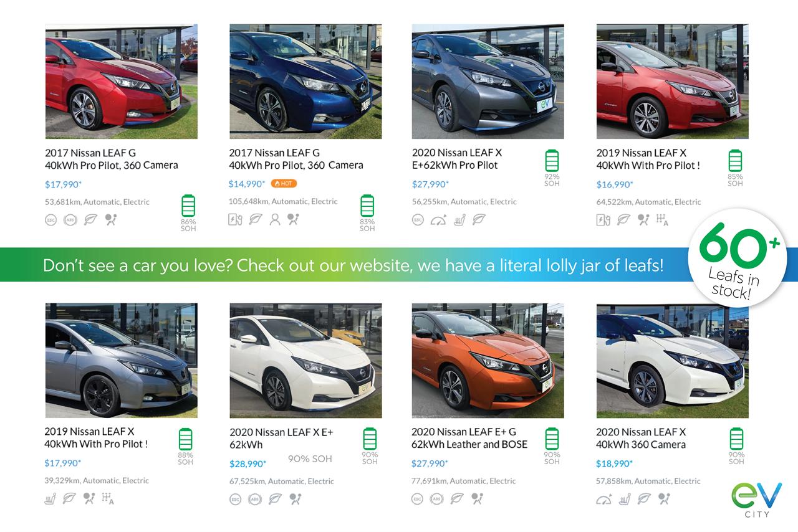Screen dimensions: 798x532
Task: Click the EV City logo
Action: (756, 498)
